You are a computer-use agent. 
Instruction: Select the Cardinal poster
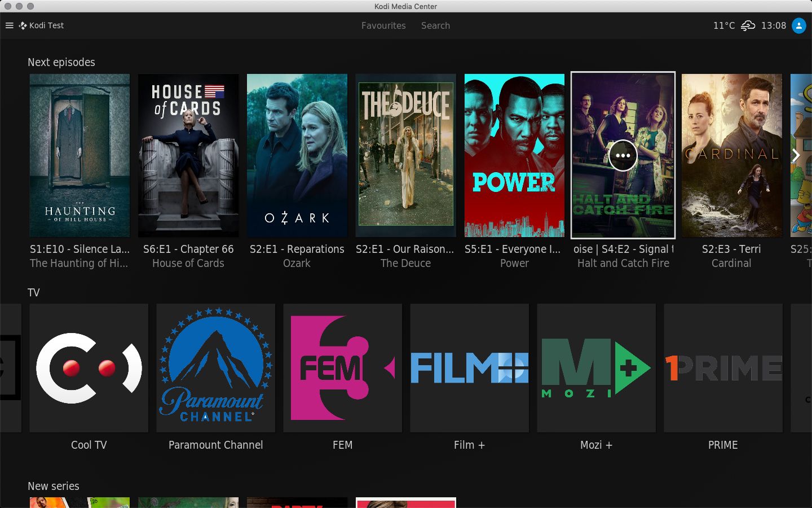pos(732,155)
